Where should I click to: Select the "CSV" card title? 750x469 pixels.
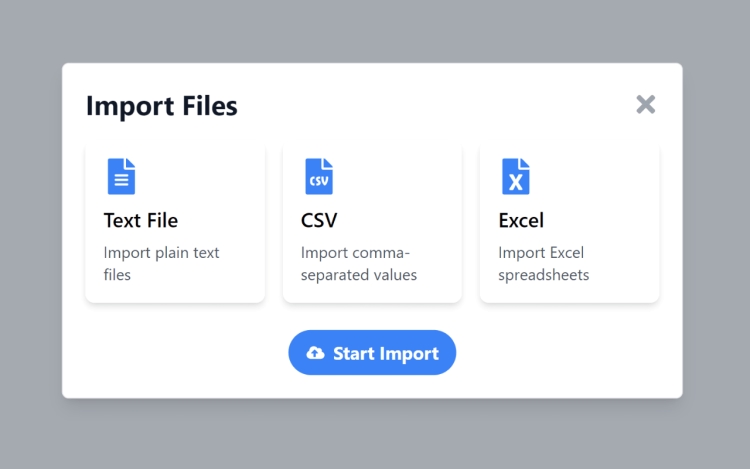pos(319,220)
